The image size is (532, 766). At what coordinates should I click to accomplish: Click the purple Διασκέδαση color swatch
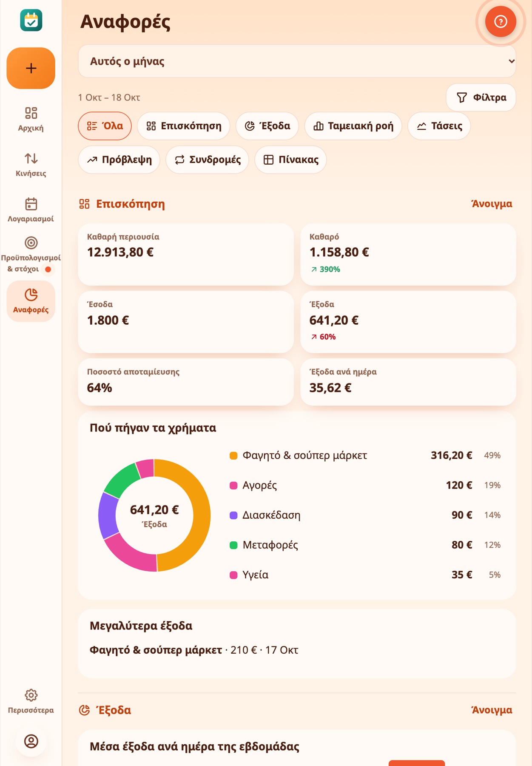(233, 515)
